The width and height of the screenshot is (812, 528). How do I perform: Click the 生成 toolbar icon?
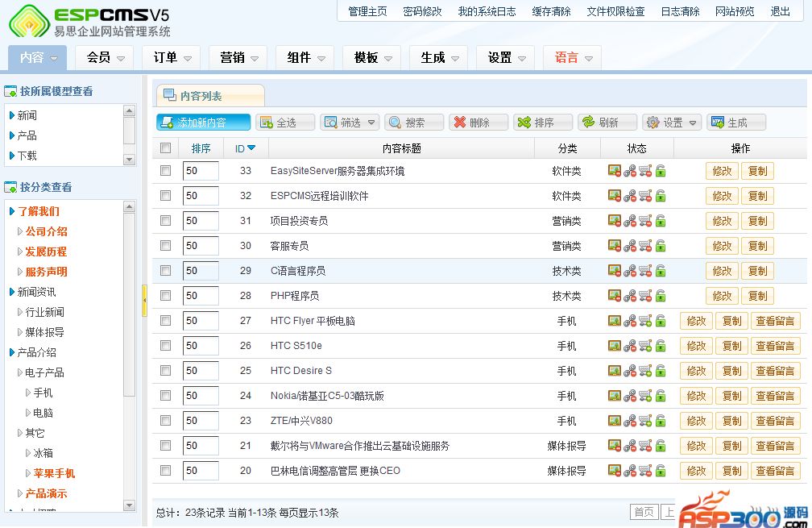(718, 123)
